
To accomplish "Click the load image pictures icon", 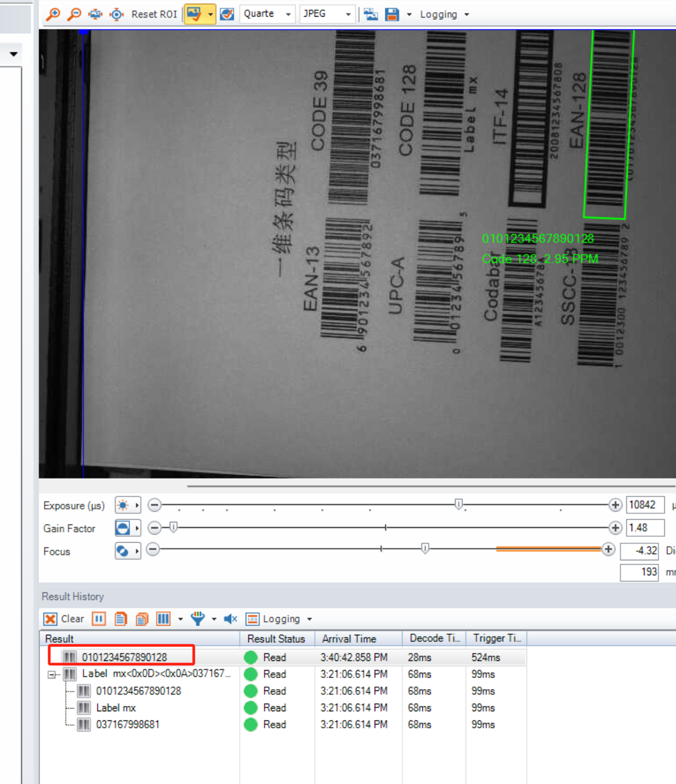I will (x=371, y=14).
